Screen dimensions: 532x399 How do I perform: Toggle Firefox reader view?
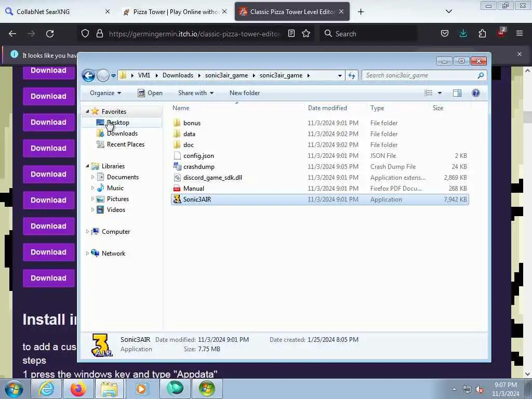click(291, 34)
